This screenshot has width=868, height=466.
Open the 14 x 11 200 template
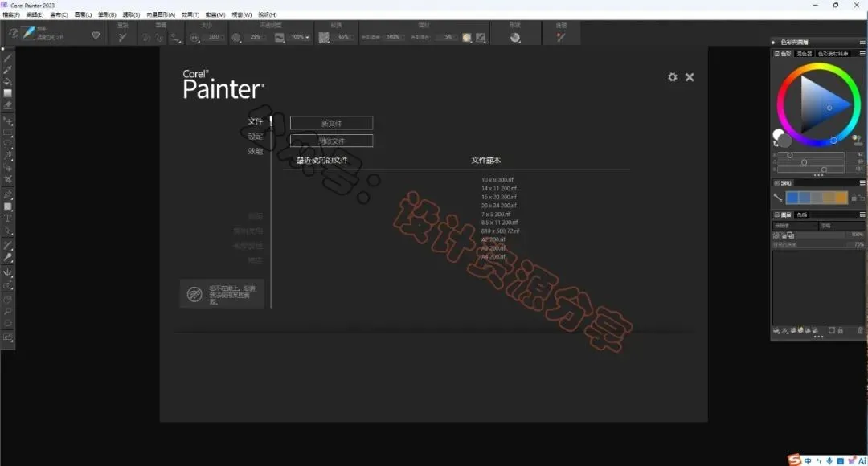499,188
